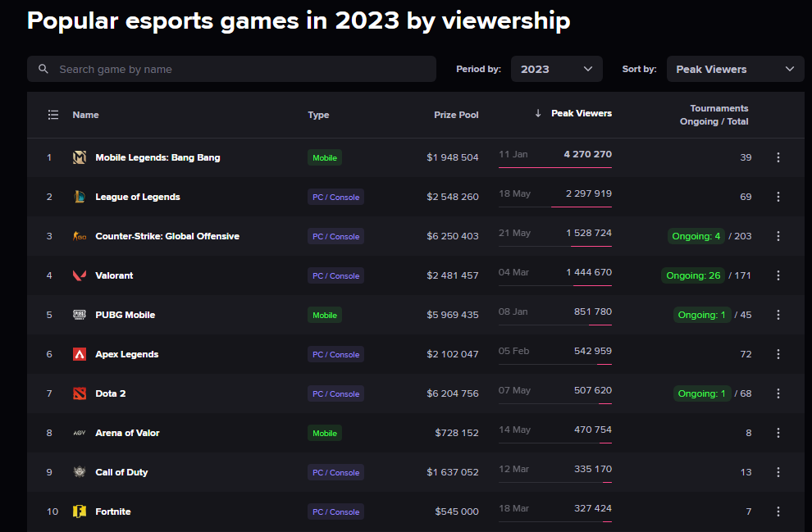
Task: Click the Ongoing: 1 badge for PUBG Mobile
Action: point(702,315)
